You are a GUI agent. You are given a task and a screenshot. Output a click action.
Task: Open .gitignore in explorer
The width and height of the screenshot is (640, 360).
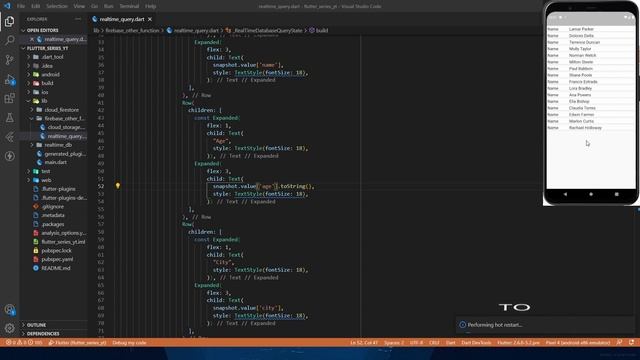pos(53,207)
